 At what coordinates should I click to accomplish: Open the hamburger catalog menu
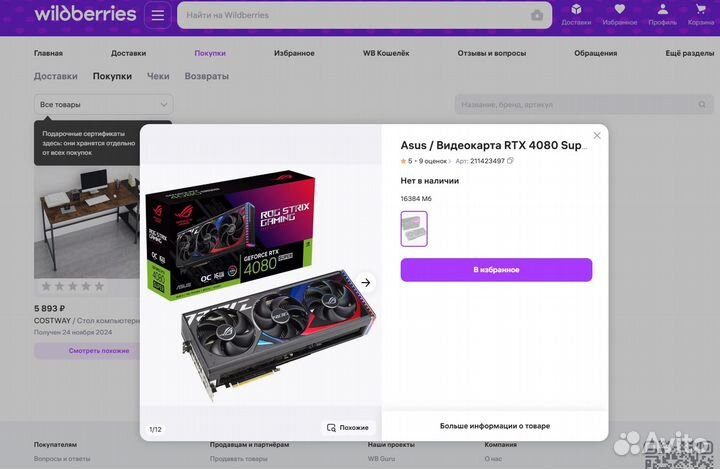point(158,15)
